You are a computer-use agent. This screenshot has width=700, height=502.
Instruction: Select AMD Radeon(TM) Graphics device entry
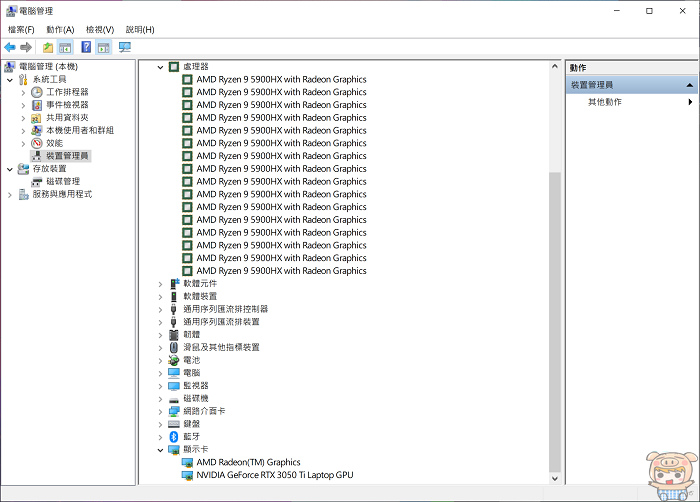pyautogui.click(x=248, y=462)
